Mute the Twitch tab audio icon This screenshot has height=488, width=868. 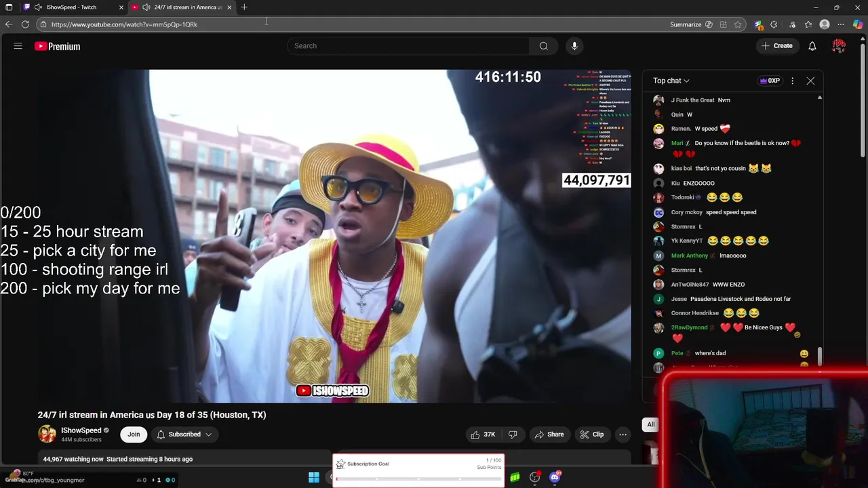pos(38,7)
